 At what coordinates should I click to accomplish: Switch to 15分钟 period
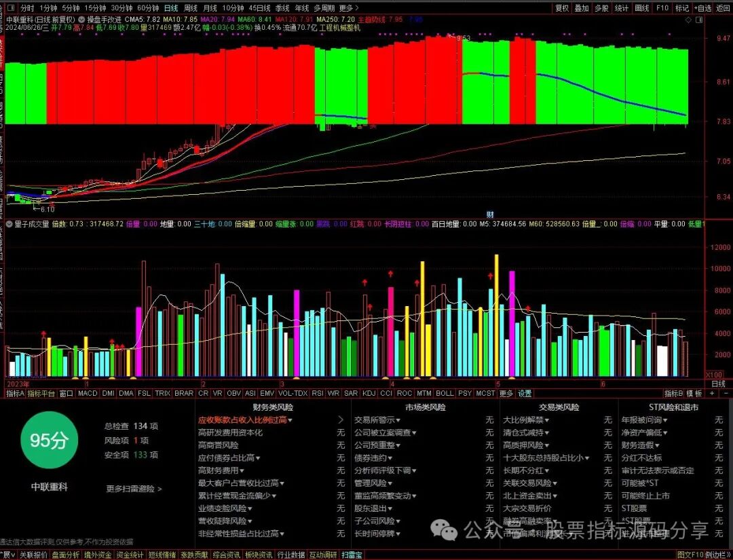pyautogui.click(x=95, y=8)
